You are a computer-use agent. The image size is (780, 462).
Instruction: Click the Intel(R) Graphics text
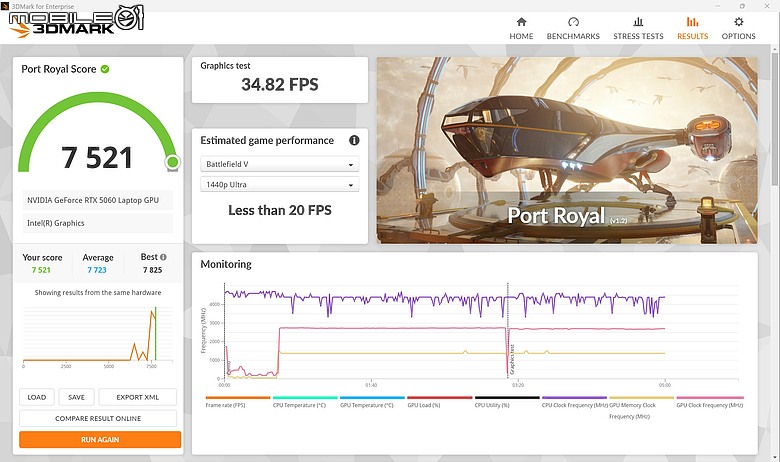click(56, 223)
